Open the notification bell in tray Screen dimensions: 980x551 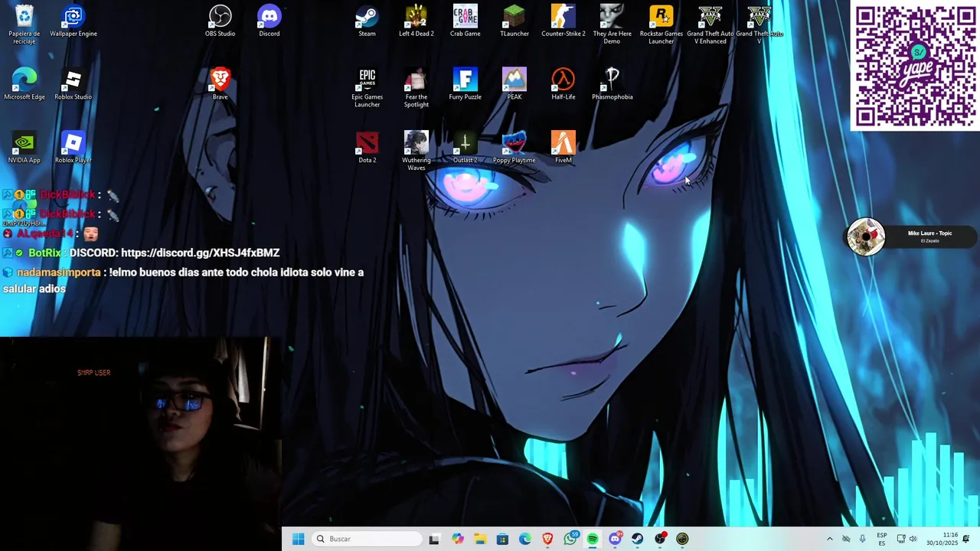click(966, 539)
